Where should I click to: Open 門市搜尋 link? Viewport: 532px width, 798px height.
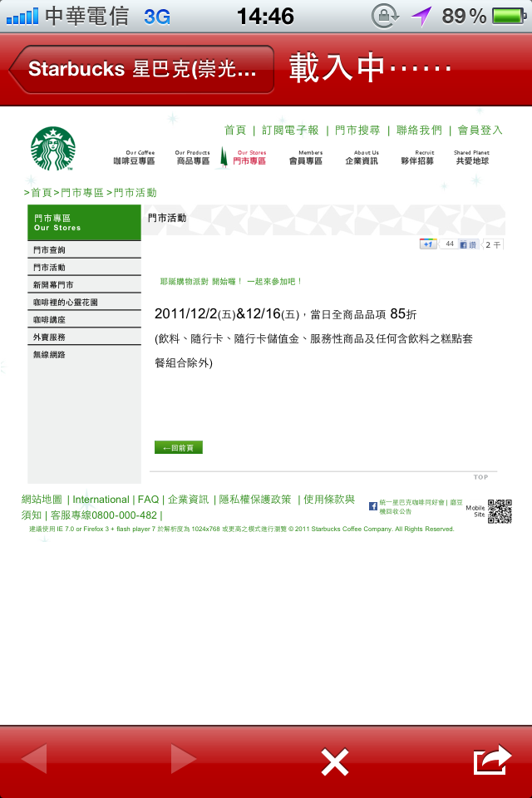[357, 131]
